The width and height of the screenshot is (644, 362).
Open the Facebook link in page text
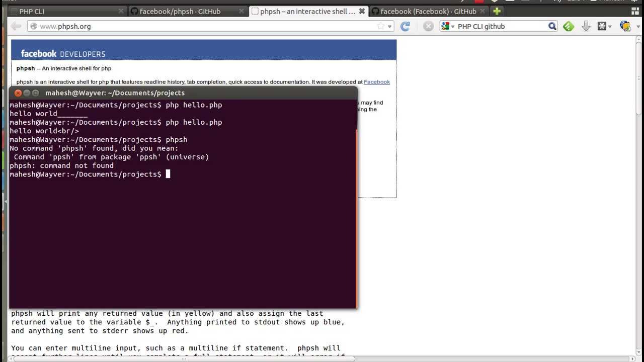pyautogui.click(x=377, y=82)
